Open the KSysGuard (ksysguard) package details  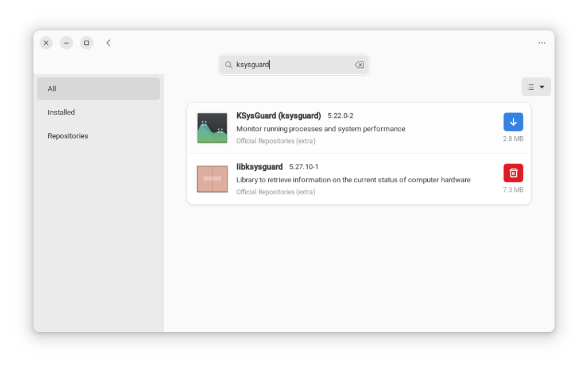click(278, 116)
